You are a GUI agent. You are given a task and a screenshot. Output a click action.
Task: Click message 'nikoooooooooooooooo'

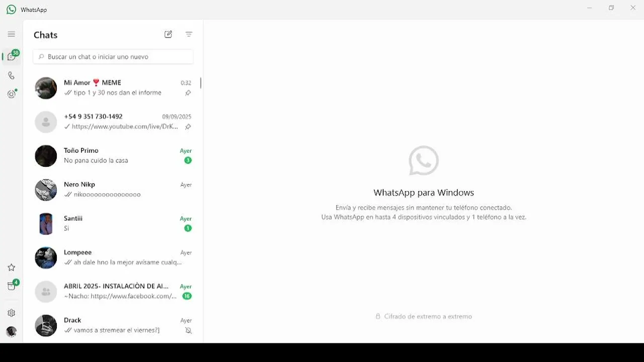point(107,195)
